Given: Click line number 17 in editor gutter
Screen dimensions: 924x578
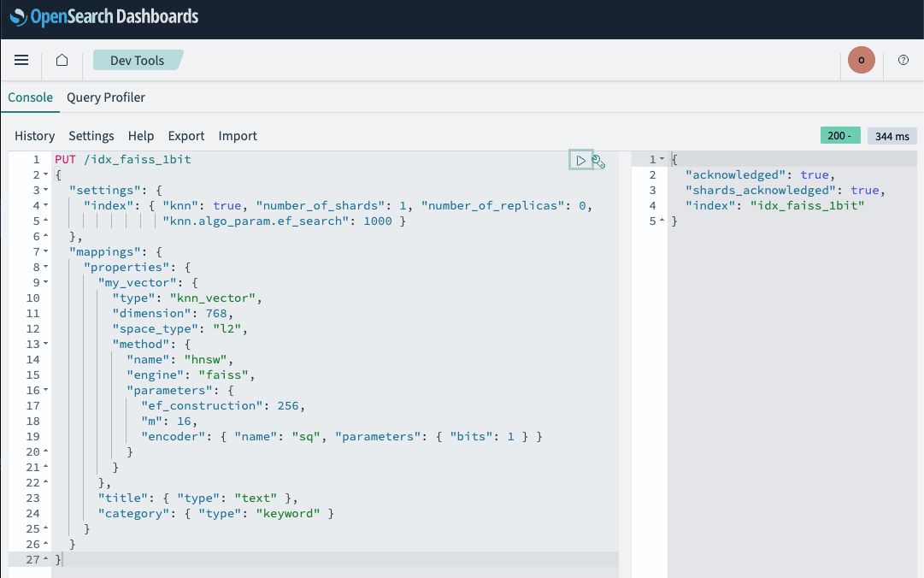Looking at the screenshot, I should click(33, 405).
